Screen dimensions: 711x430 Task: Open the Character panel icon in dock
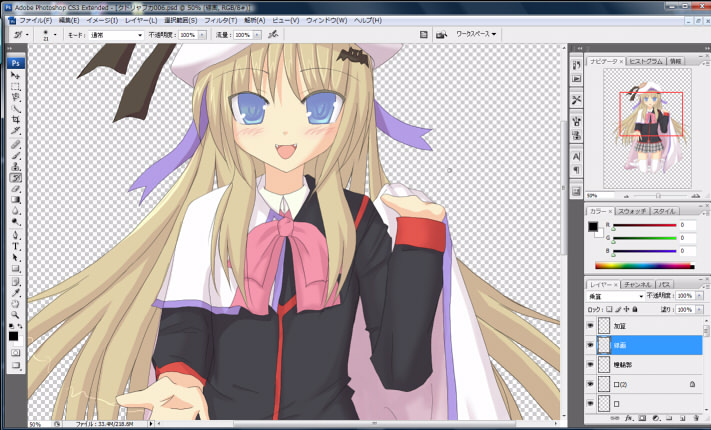(576, 157)
